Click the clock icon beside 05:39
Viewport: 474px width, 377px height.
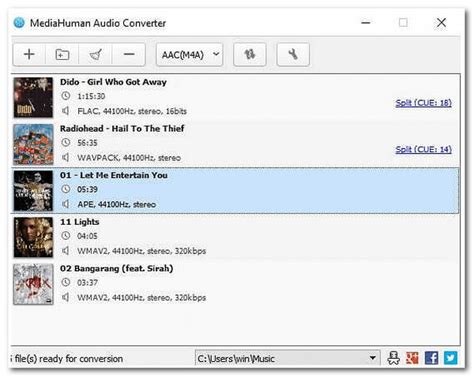point(66,189)
